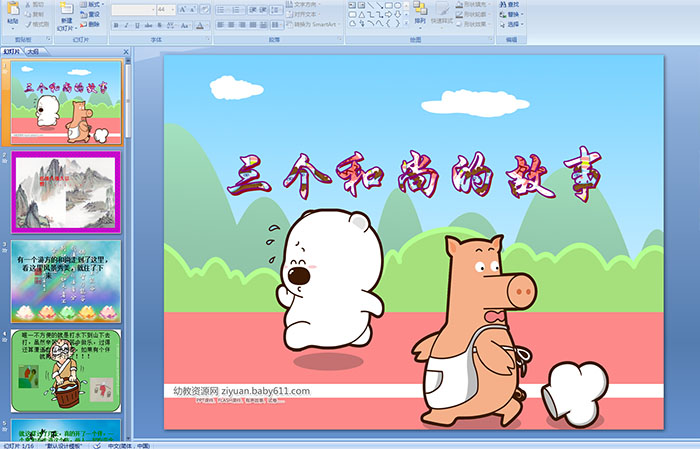Select slide 4 monk with bucket thumbnail
Viewport: 700px width, 449px height.
click(x=66, y=370)
